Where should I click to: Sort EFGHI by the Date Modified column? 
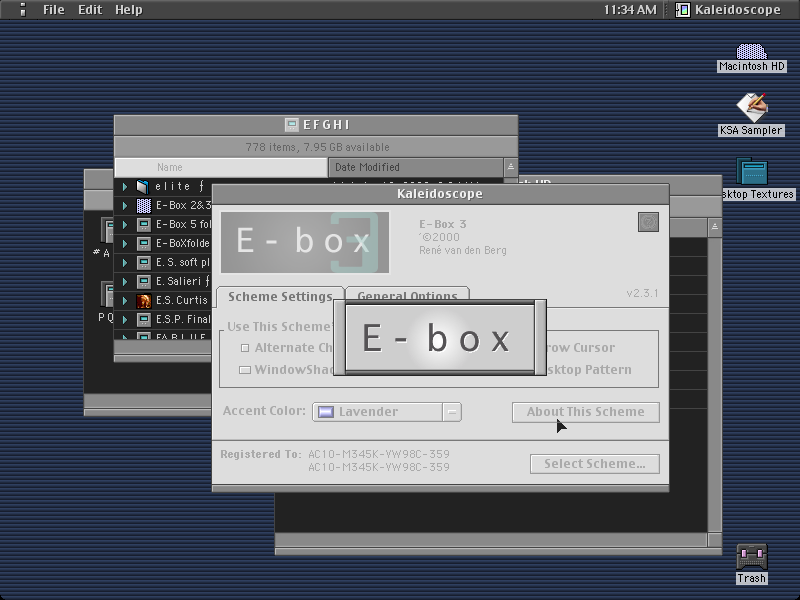415,167
